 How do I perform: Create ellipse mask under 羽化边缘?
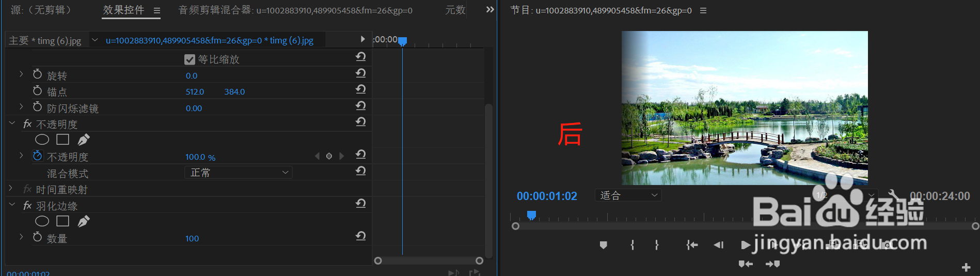[x=42, y=221]
